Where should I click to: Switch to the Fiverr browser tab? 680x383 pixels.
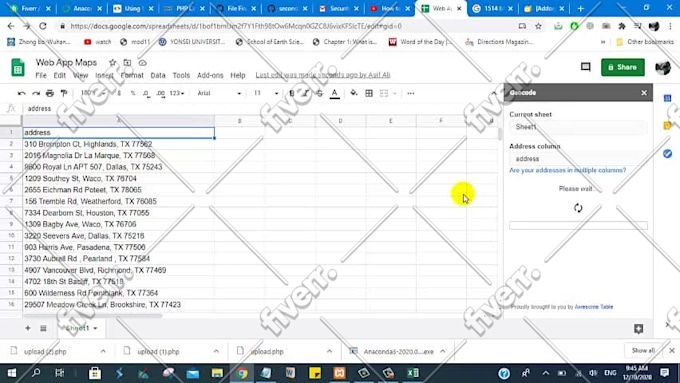tap(30, 8)
